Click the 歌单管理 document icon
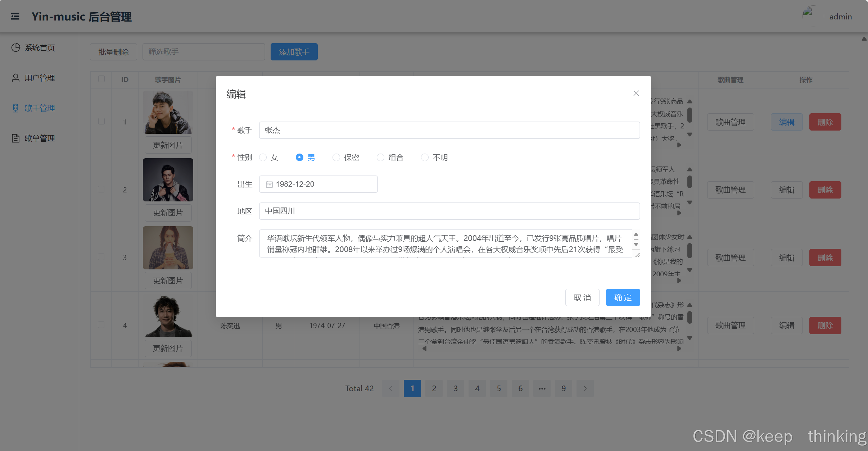868x451 pixels. [x=15, y=138]
